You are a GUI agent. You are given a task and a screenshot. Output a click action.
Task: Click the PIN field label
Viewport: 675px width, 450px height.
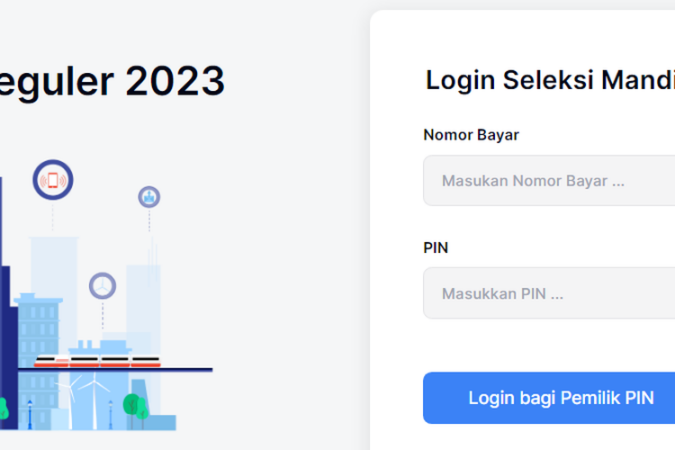(x=436, y=248)
